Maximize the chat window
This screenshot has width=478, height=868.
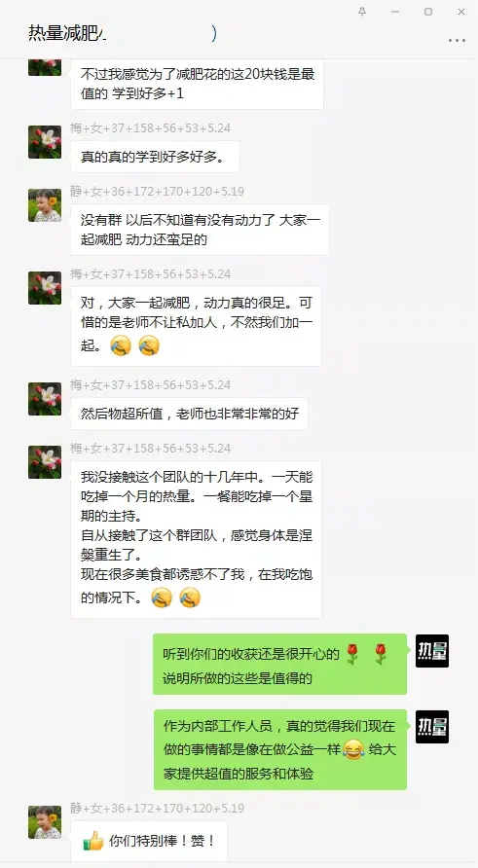(428, 12)
